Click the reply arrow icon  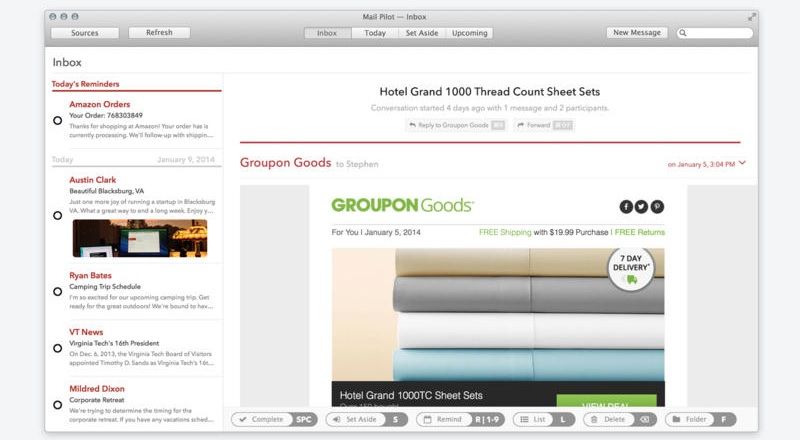point(412,125)
